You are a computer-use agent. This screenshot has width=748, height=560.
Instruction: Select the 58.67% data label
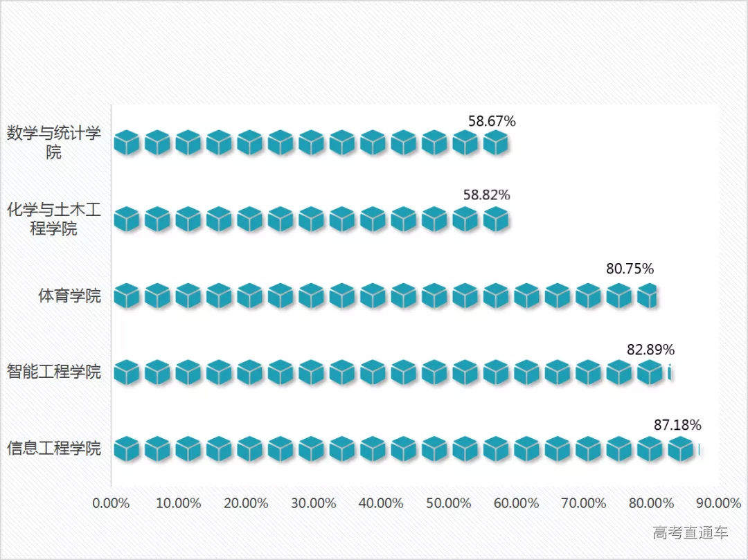[x=492, y=121]
